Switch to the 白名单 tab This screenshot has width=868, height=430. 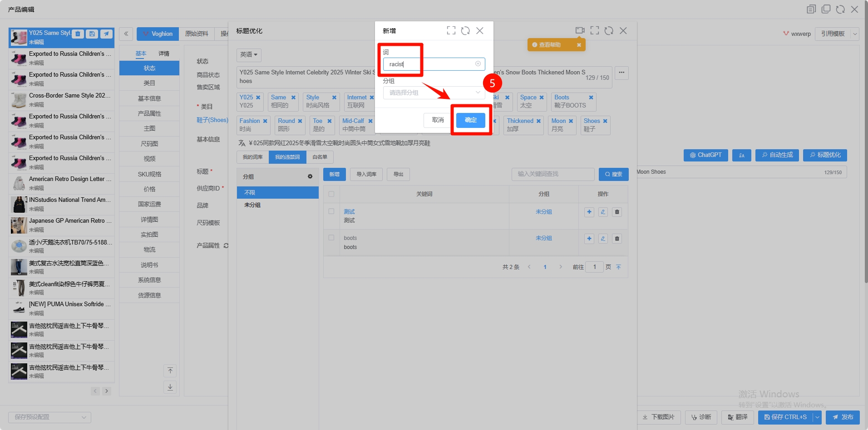tap(320, 157)
